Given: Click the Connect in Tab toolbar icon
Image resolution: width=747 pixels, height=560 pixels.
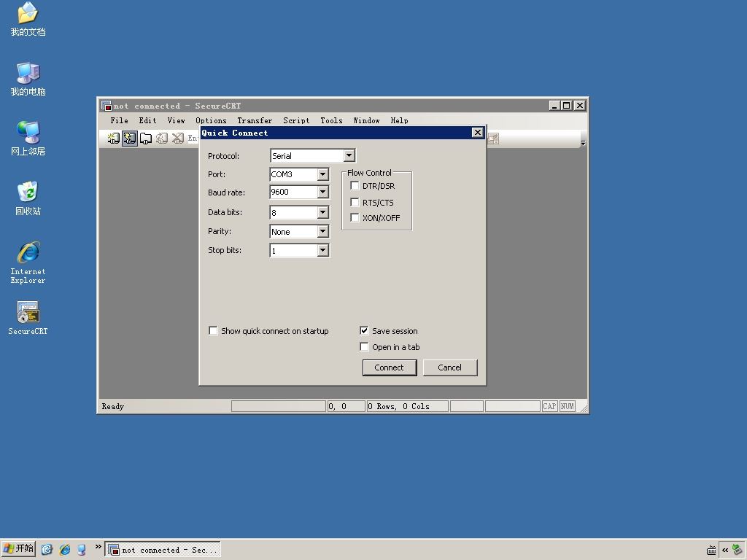Looking at the screenshot, I should coord(146,139).
